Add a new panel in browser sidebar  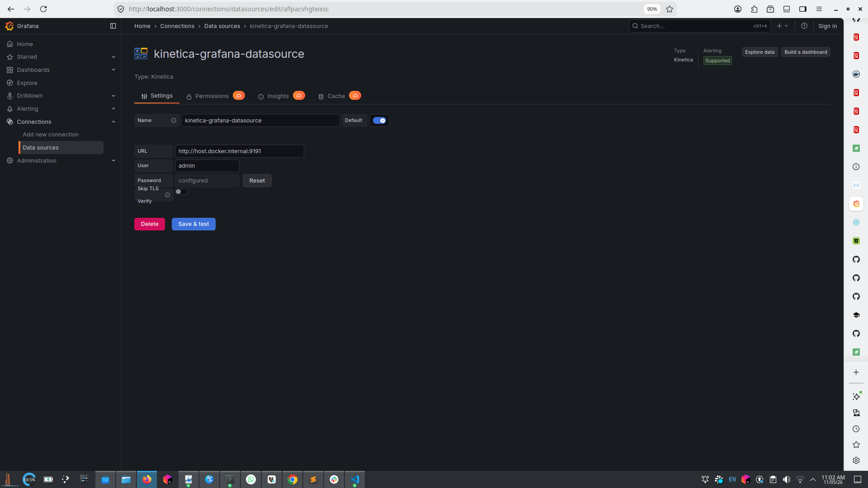pos(856,372)
